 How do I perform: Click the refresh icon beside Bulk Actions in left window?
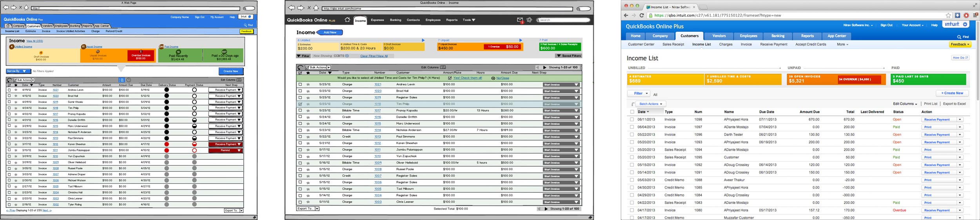tap(9, 80)
